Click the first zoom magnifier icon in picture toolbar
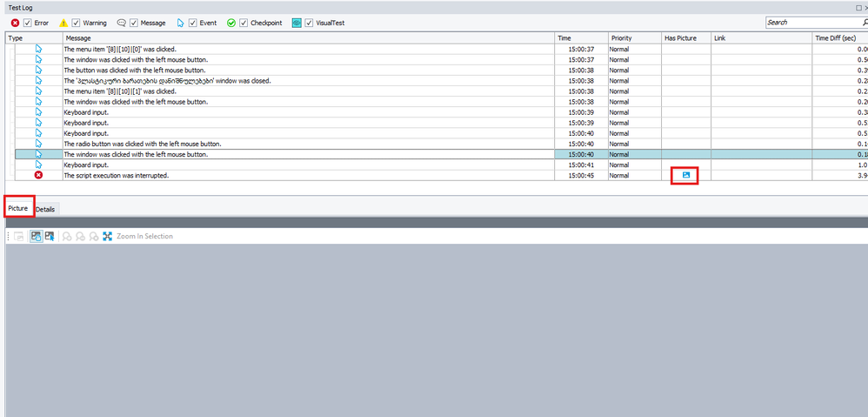This screenshot has width=868, height=417. tap(67, 237)
